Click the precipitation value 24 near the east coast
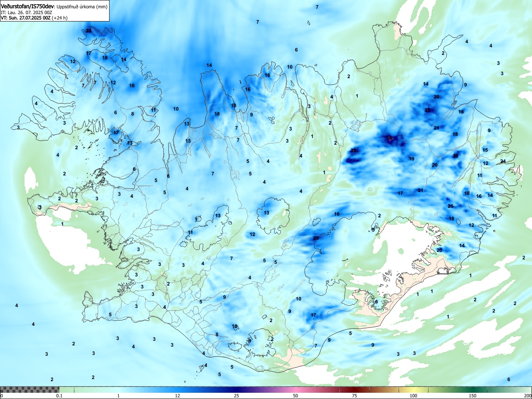The image size is (532, 399). point(503,161)
